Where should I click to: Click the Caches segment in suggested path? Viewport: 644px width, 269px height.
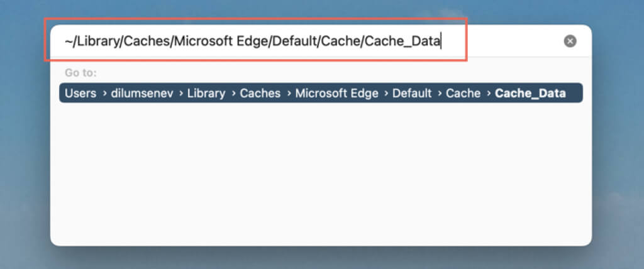[x=260, y=93]
